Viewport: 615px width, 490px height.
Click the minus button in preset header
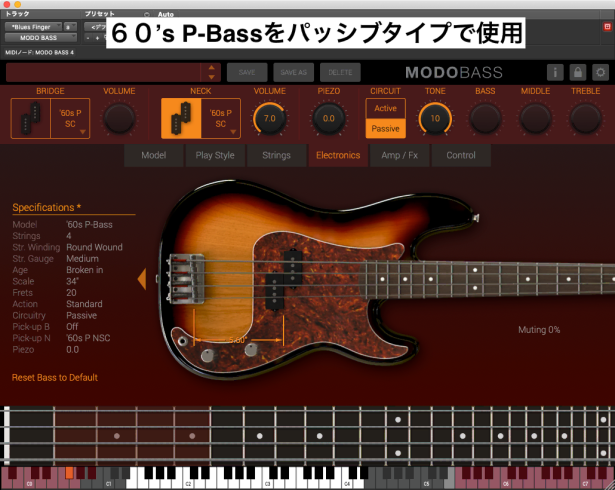[88, 38]
